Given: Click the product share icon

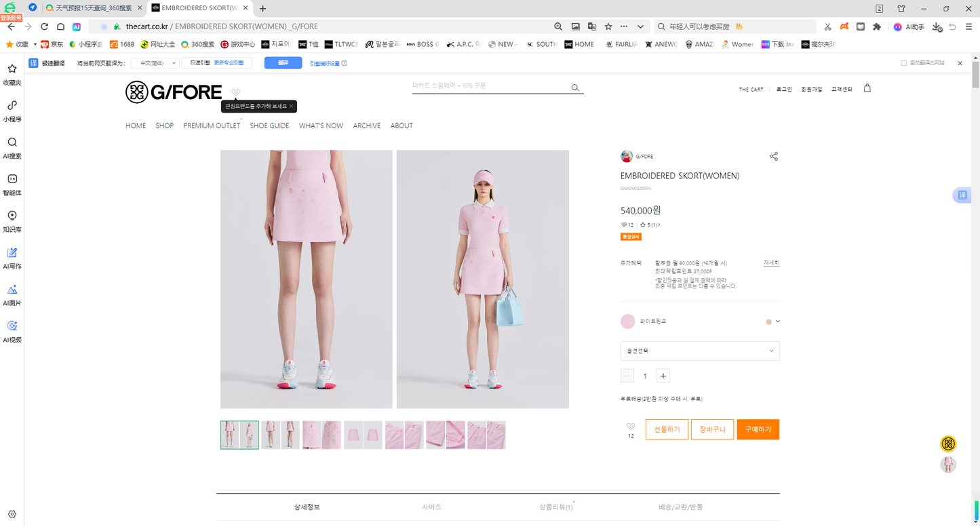Looking at the screenshot, I should pos(774,157).
